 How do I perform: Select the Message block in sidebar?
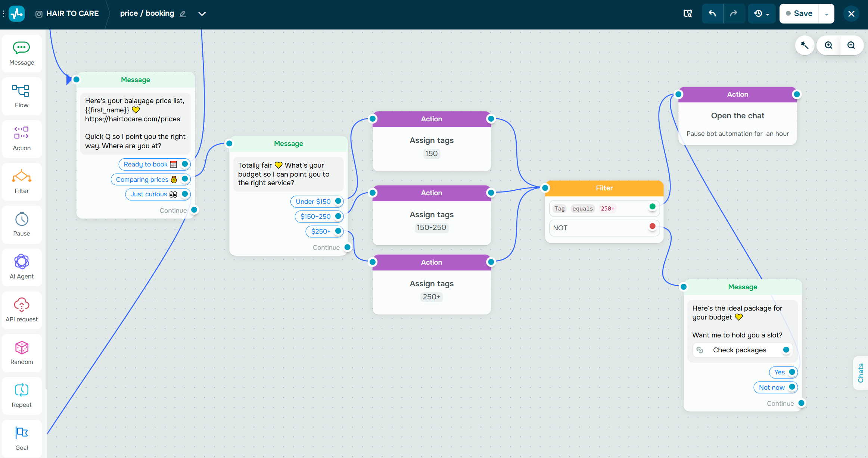click(22, 54)
